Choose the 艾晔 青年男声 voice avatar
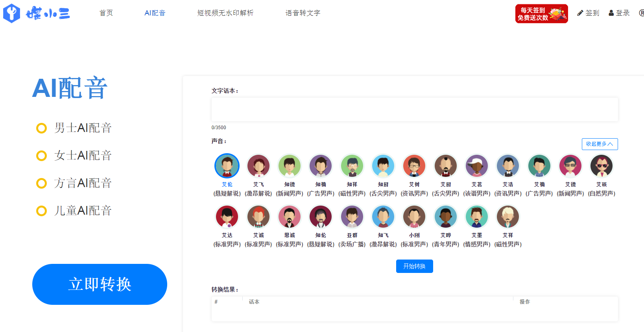 446,217
